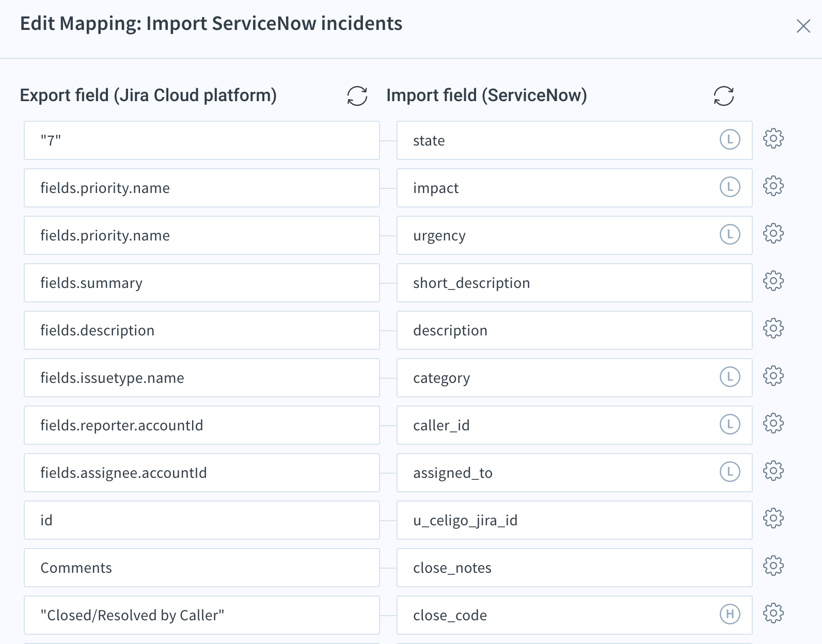Select the description import field
This screenshot has height=644, width=822.
575,330
